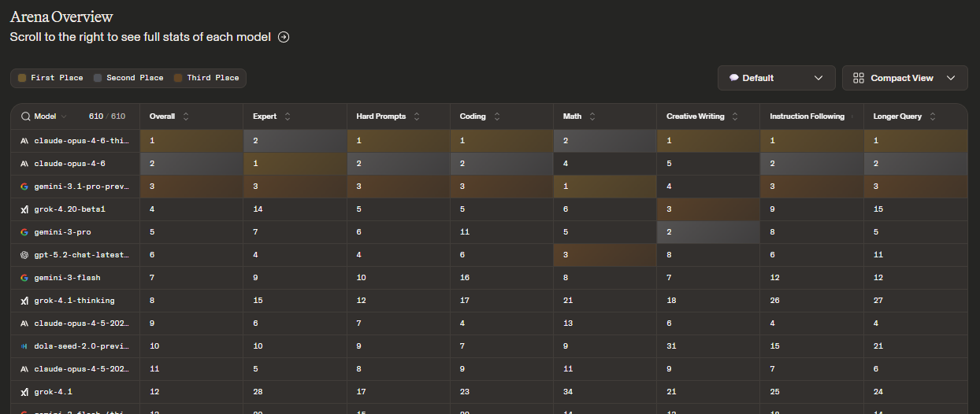Open the Default category dropdown
This screenshot has height=414, width=980.
click(x=775, y=78)
